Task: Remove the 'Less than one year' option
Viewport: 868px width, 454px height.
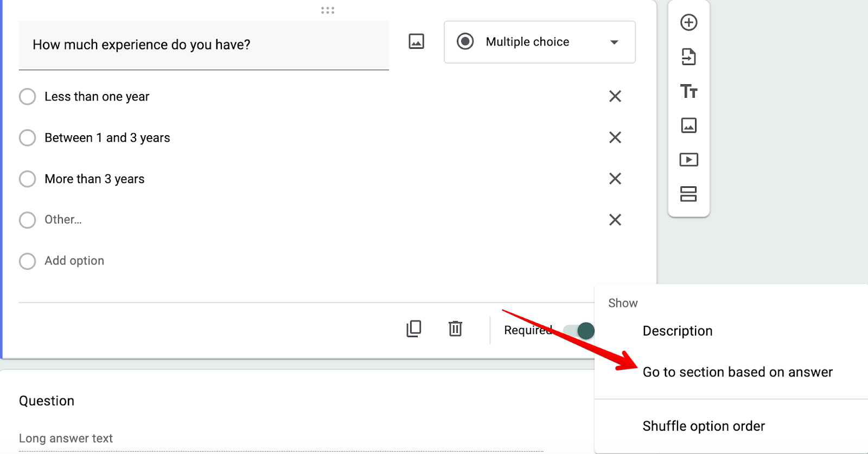Action: coord(615,96)
